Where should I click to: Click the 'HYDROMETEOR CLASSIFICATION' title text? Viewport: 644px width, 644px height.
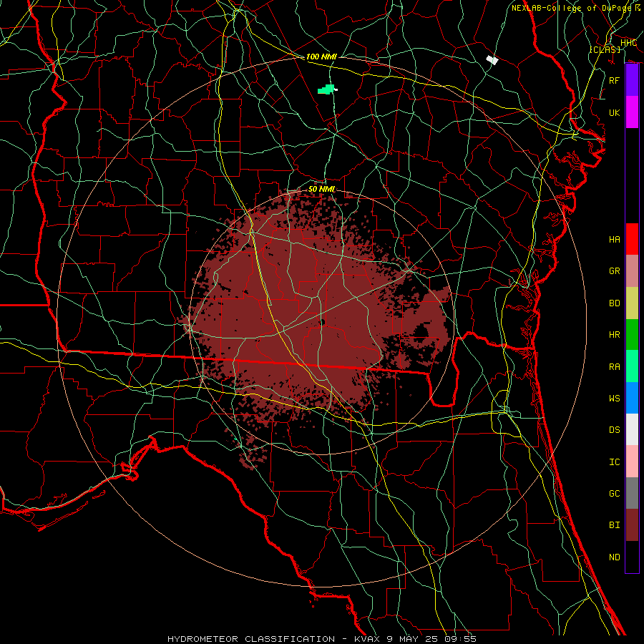click(x=251, y=639)
